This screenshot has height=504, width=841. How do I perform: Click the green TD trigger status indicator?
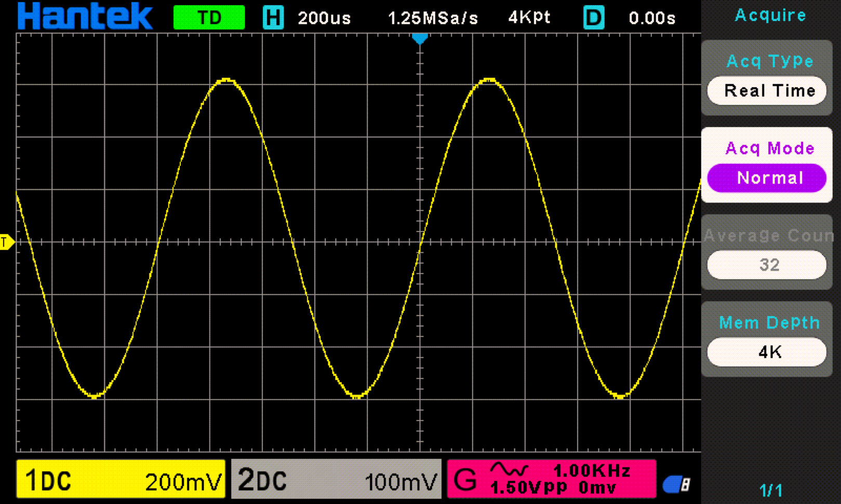(x=209, y=18)
